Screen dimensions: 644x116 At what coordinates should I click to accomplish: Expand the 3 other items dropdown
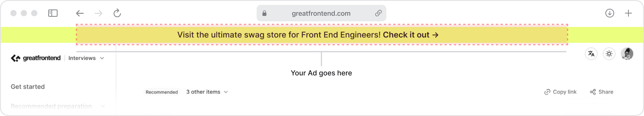point(207,92)
